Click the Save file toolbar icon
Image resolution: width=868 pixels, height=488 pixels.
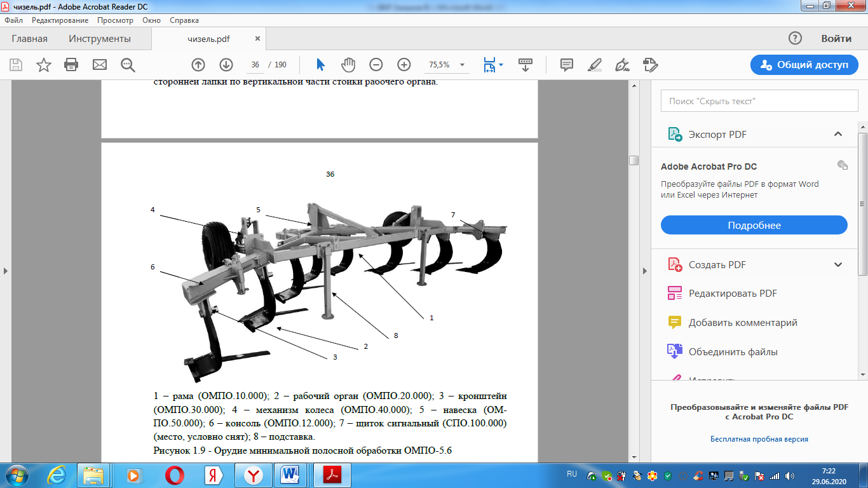[x=16, y=65]
